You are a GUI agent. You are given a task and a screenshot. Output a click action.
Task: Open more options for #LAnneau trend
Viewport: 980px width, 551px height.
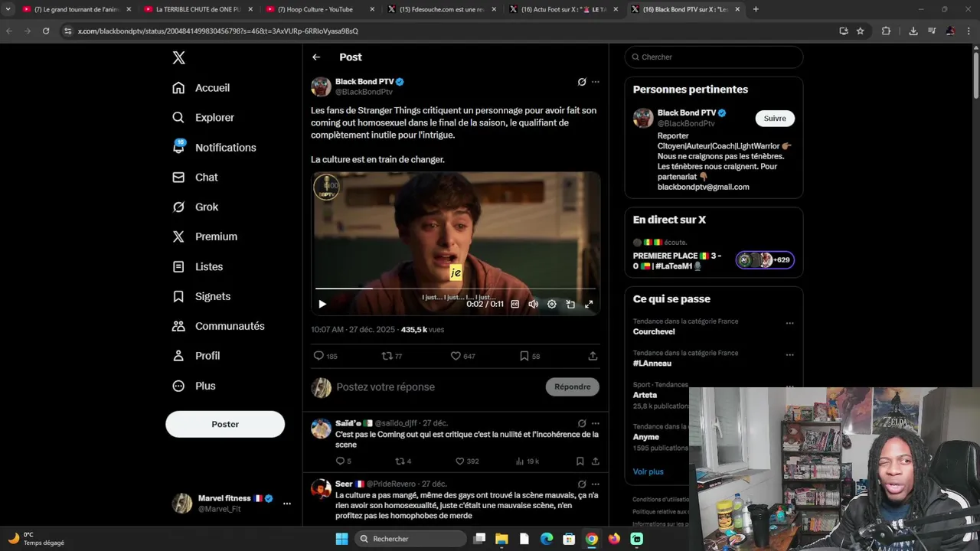789,355
